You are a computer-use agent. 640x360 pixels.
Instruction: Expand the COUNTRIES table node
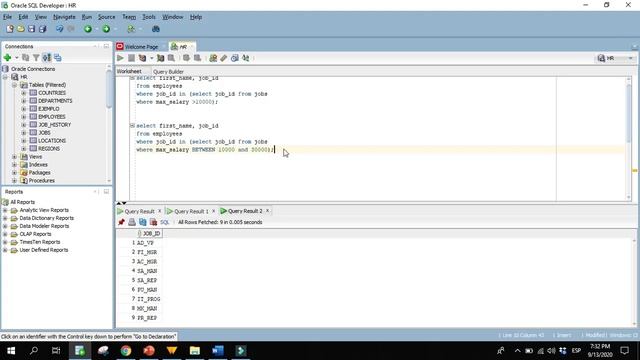[x=24, y=93]
